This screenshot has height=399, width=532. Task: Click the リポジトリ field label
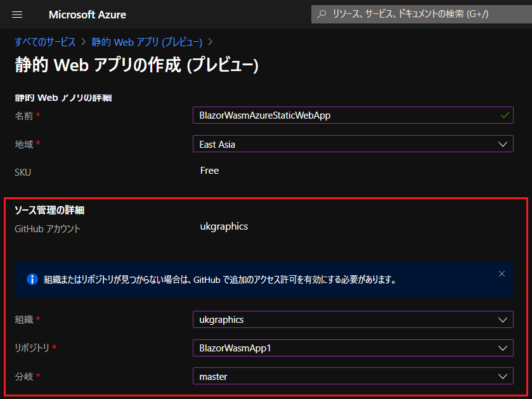point(32,348)
